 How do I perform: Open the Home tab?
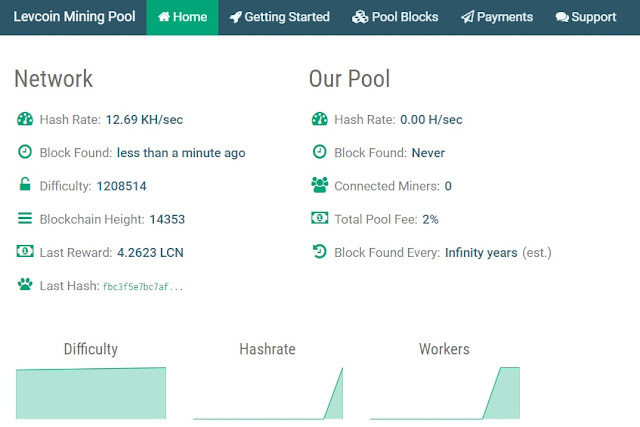(182, 17)
